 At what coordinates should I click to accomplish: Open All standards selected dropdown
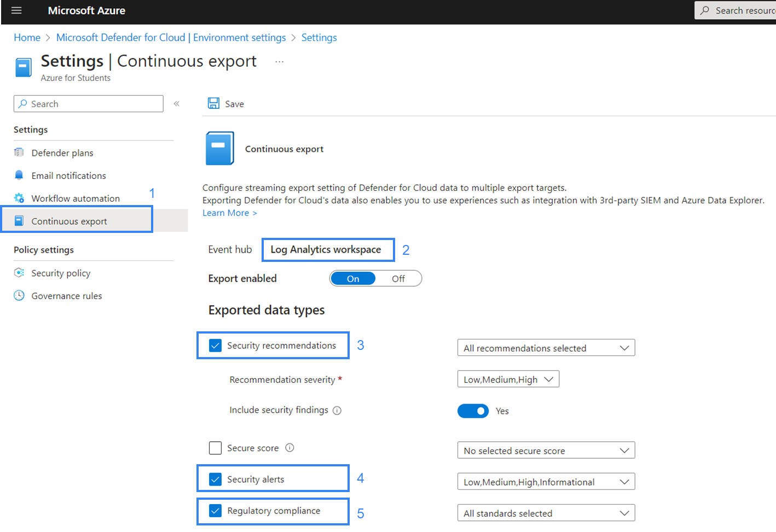[546, 513]
